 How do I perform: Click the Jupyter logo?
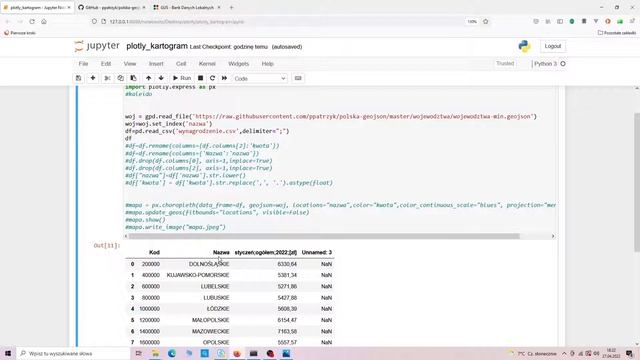tap(97, 46)
